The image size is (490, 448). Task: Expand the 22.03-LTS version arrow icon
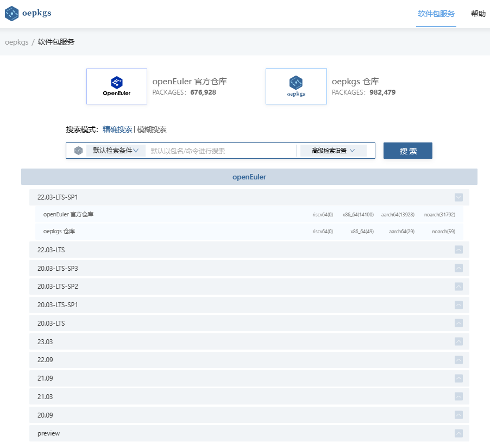pyautogui.click(x=458, y=250)
